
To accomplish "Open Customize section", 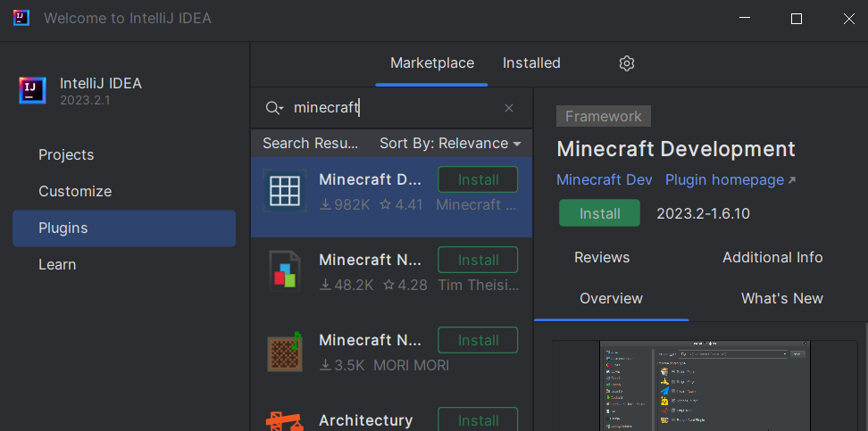I will pos(75,192).
